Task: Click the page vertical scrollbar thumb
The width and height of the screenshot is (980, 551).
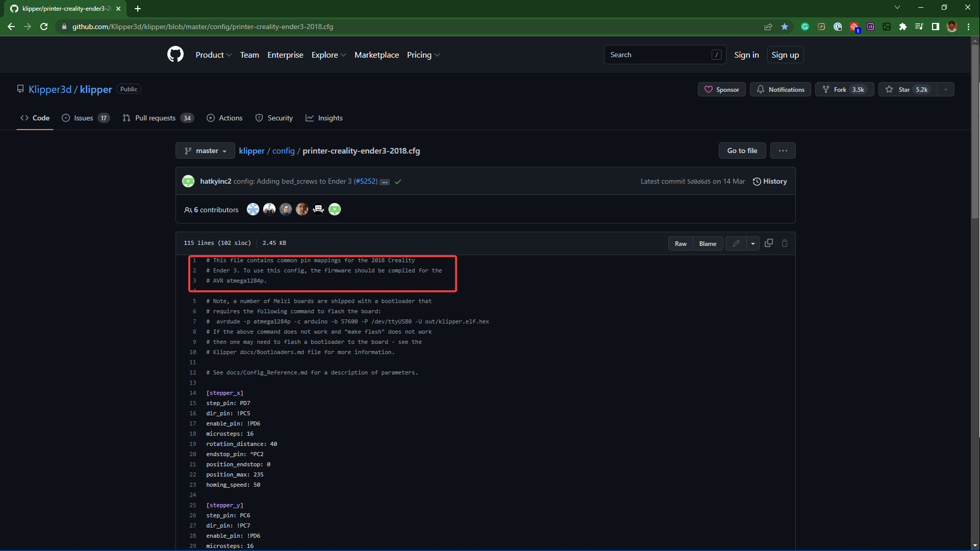Action: [x=975, y=132]
